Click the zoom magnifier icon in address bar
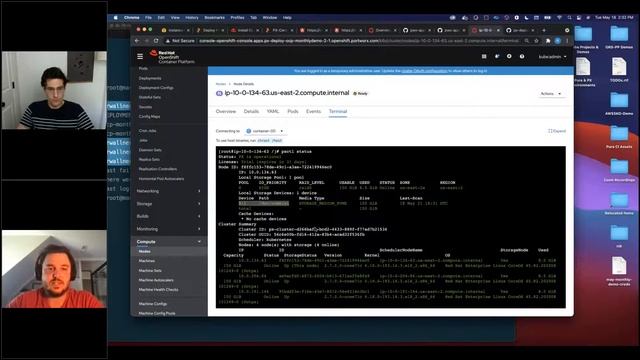The image size is (640, 360). (527, 41)
